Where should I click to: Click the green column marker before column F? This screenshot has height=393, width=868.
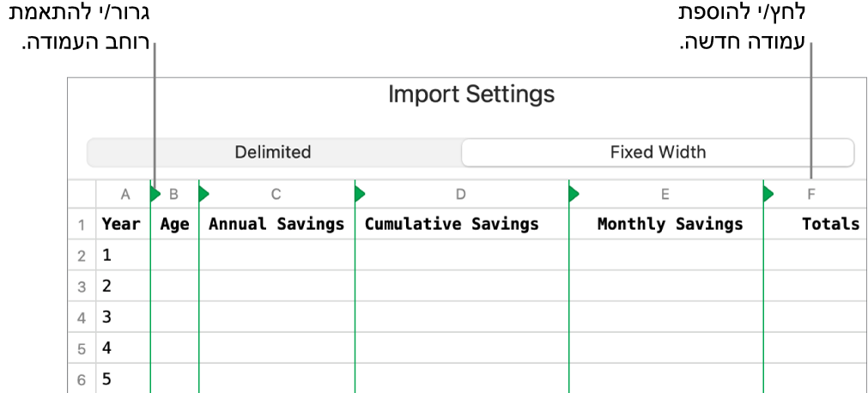[x=768, y=195]
